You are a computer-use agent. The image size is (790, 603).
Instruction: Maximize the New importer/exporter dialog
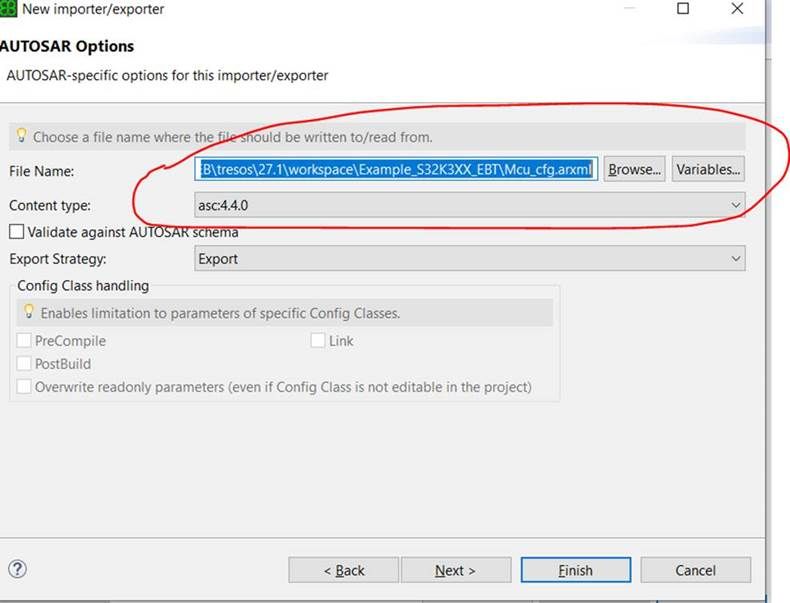click(683, 9)
